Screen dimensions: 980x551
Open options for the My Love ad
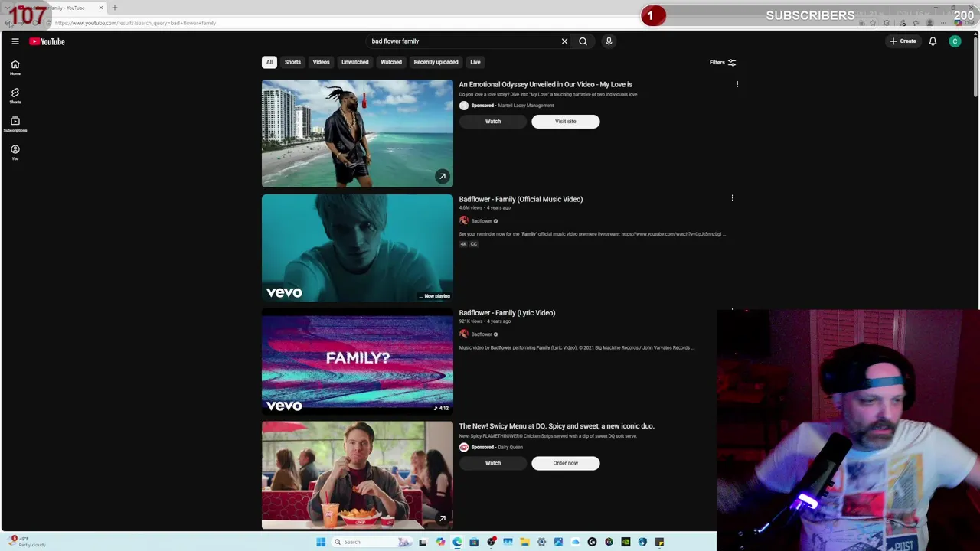tap(737, 84)
